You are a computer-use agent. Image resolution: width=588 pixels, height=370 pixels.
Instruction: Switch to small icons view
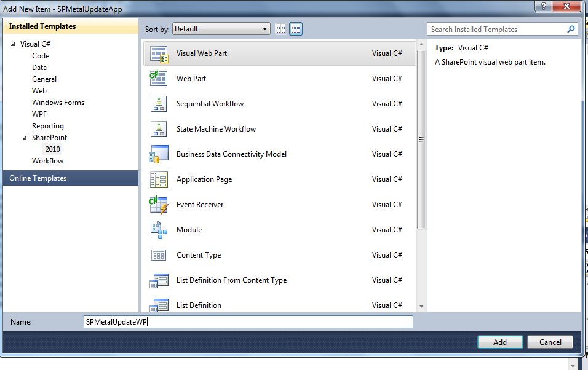pos(281,29)
